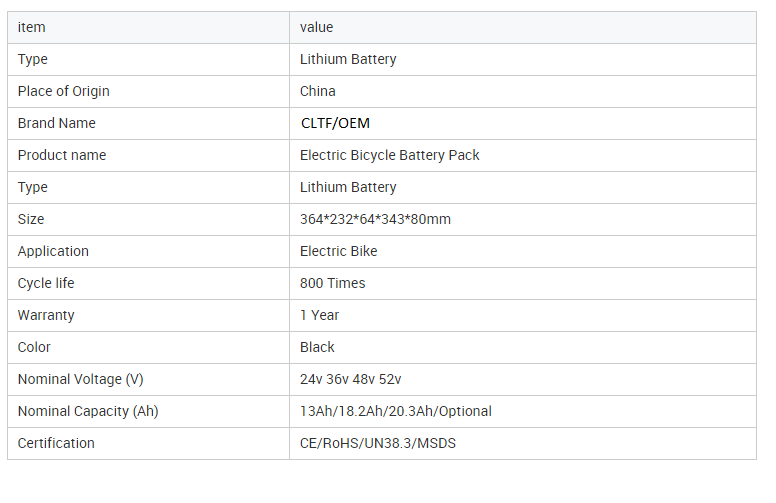
Task: Select the "Nominal Capacity (Ah)" label
Action: point(88,411)
